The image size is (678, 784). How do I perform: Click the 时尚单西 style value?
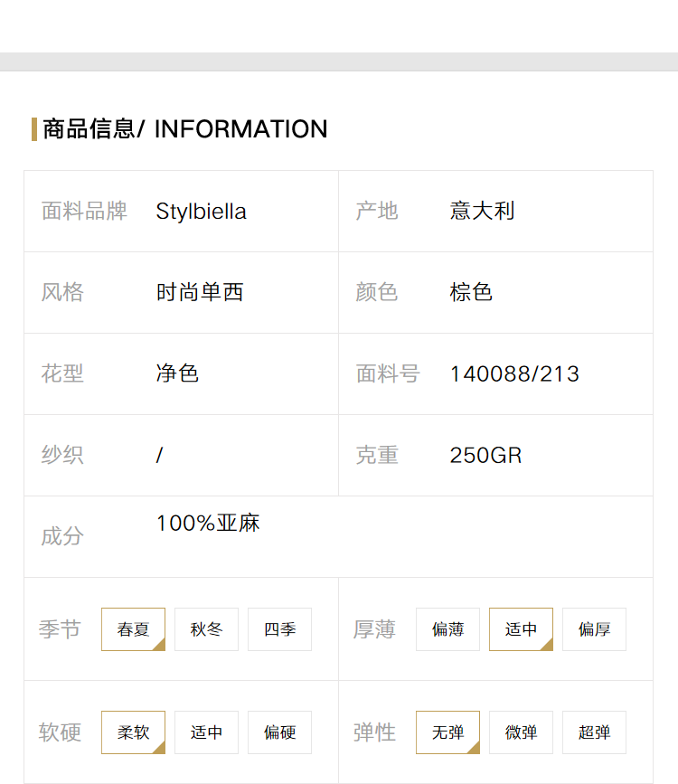pos(200,292)
